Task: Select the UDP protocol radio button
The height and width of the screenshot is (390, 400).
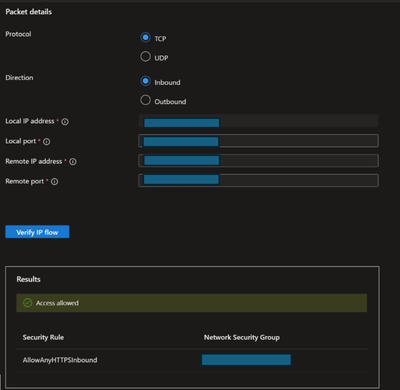Action: click(x=145, y=56)
